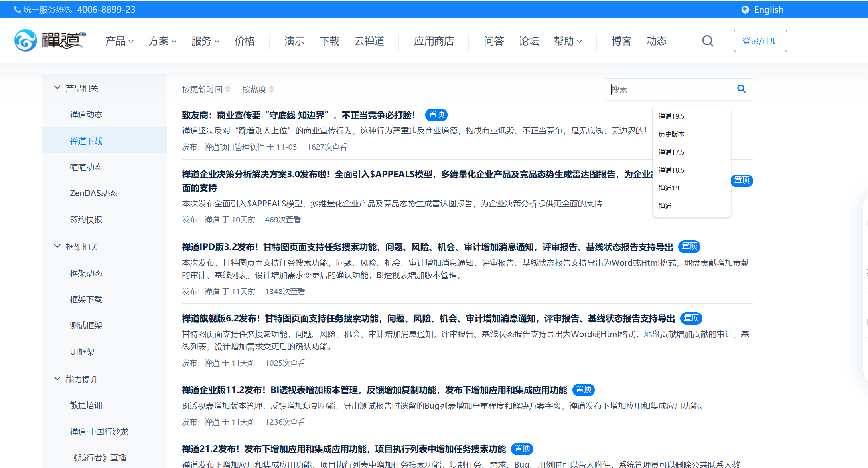Expand the 方案 navigation dropdown

tap(162, 41)
